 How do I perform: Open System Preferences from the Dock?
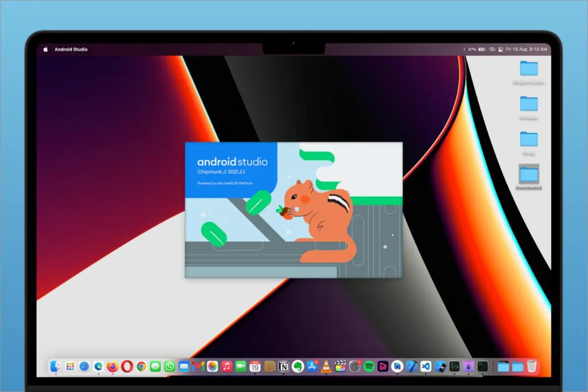355,366
